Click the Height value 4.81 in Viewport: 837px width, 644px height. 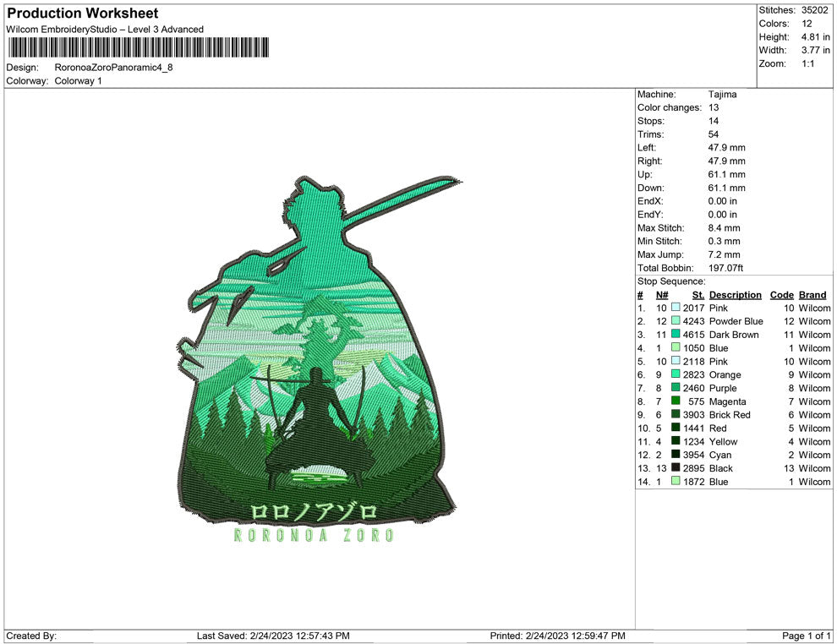click(816, 37)
